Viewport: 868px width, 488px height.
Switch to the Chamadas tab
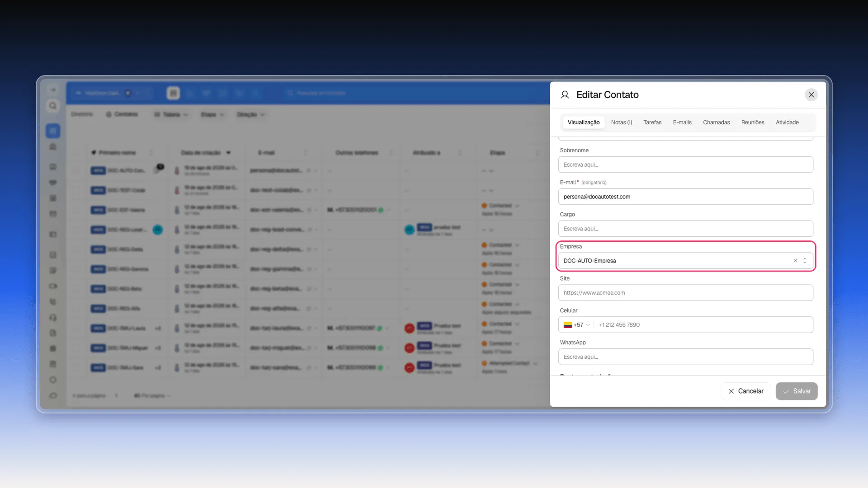coord(716,122)
